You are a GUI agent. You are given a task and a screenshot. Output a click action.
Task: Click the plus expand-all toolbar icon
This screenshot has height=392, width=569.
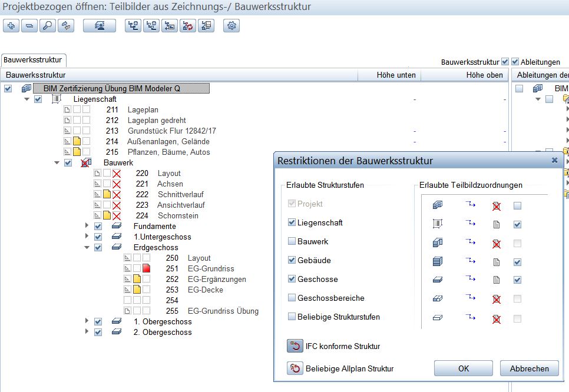click(x=12, y=26)
